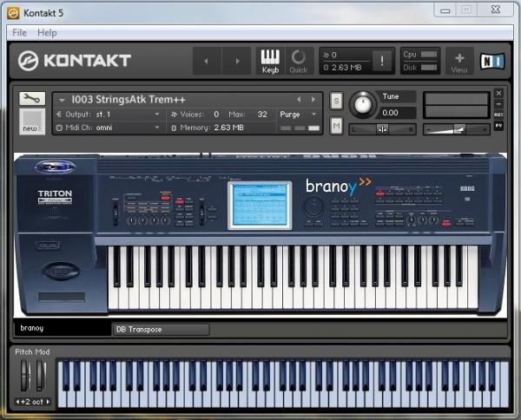Click the Triton blue LCD screen

260,206
